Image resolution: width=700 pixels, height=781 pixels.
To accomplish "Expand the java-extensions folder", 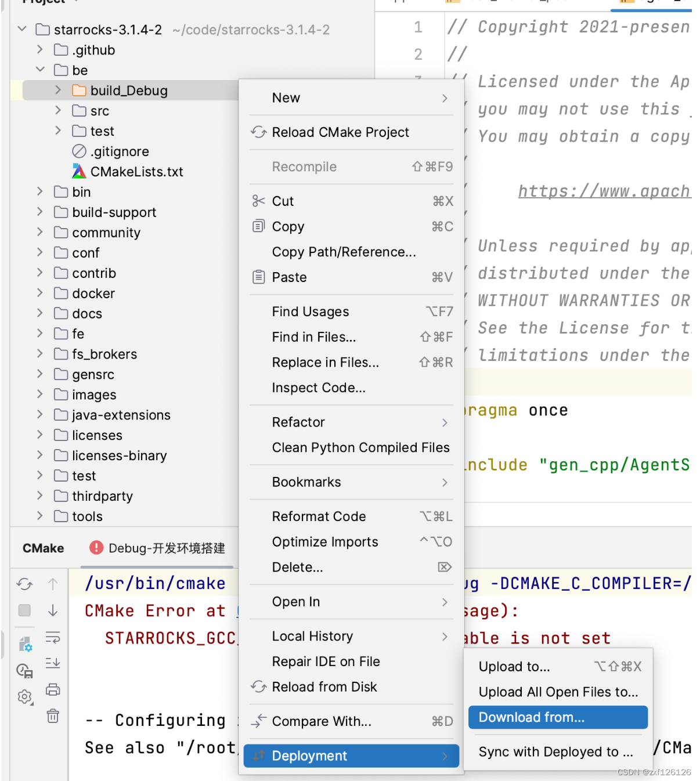I will [x=40, y=414].
